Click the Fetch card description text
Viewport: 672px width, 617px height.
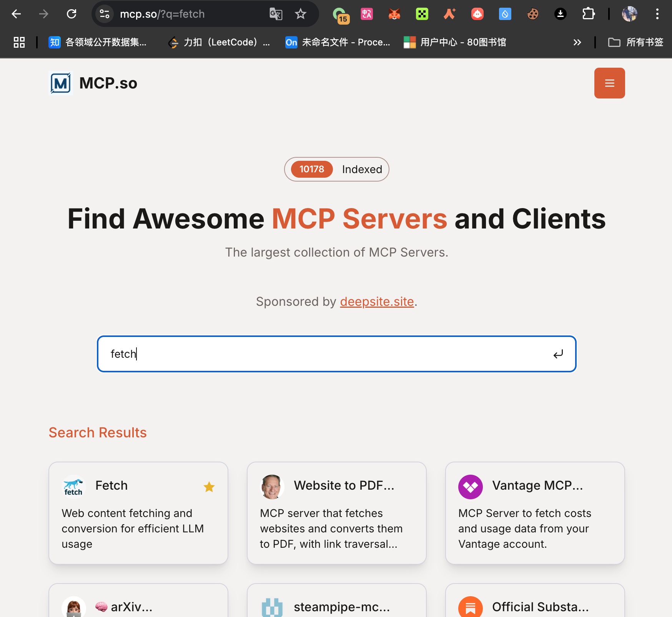pyautogui.click(x=133, y=529)
